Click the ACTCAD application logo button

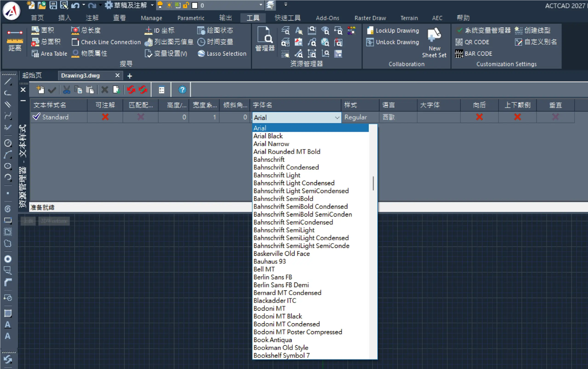coord(11,11)
